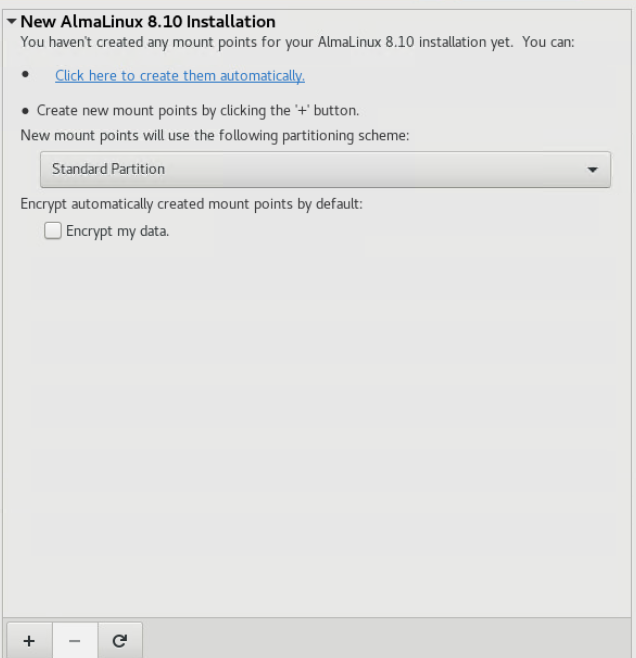
Task: Collapse the New AlmaLinux 8.10 Installation triangle
Action: (x=11, y=21)
